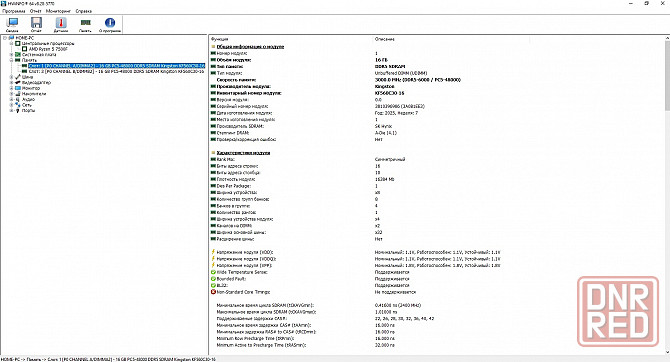Viewport: 670px width, 362px height.
Task: Click the Отчёт floppy-disk toolbar icon
Action: [36, 22]
